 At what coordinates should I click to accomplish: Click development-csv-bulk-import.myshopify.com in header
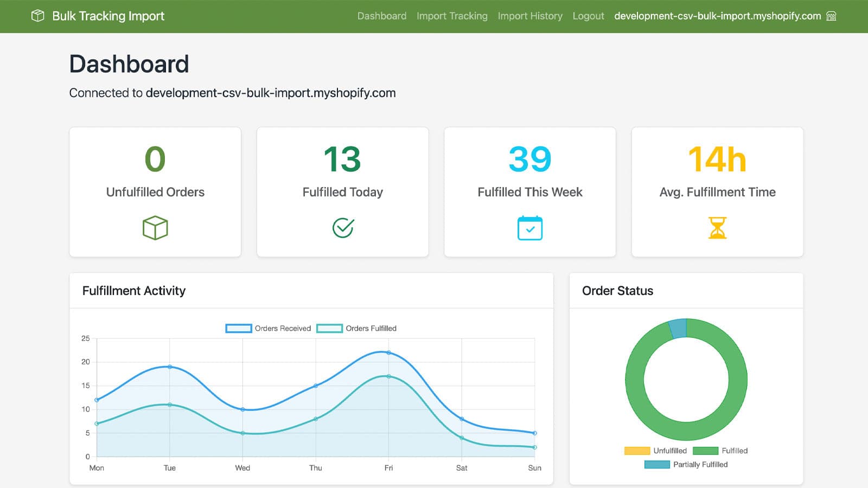(x=717, y=16)
